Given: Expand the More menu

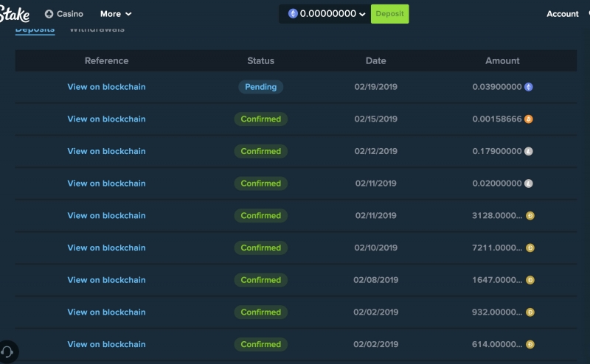Looking at the screenshot, I should [x=116, y=14].
